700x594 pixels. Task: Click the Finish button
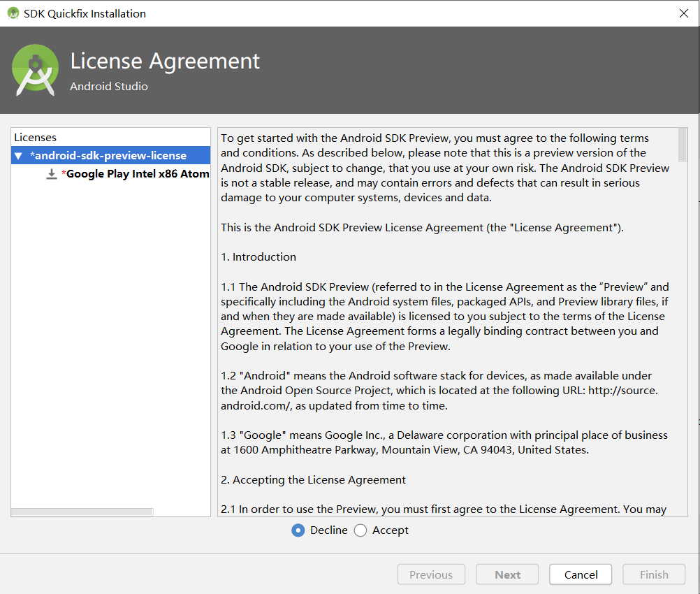(x=654, y=574)
